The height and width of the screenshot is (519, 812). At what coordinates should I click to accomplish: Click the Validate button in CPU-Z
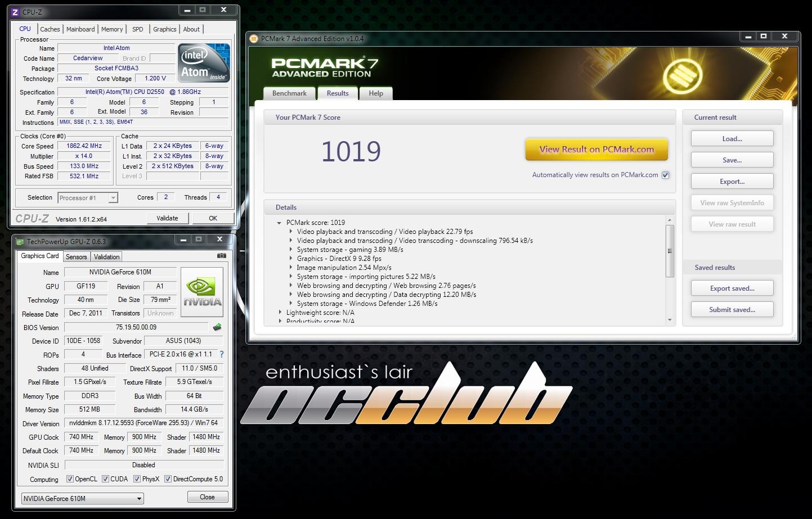167,218
